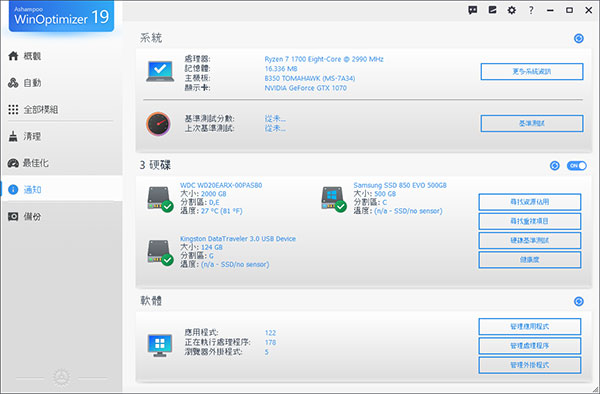This screenshot has height=394, width=600.
Task: Open the news card icon in title bar
Action: click(492, 10)
